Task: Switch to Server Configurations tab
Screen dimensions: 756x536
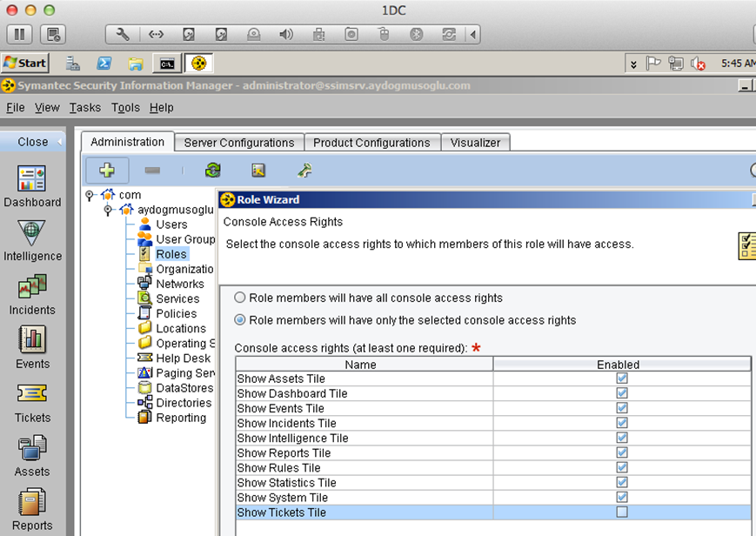Action: point(239,143)
